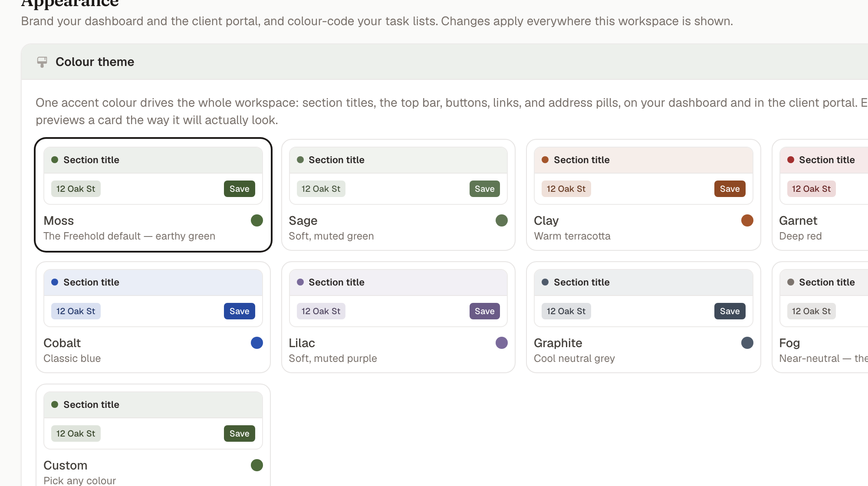868x486 pixels.
Task: Click Save in the Sage preview
Action: tap(485, 189)
